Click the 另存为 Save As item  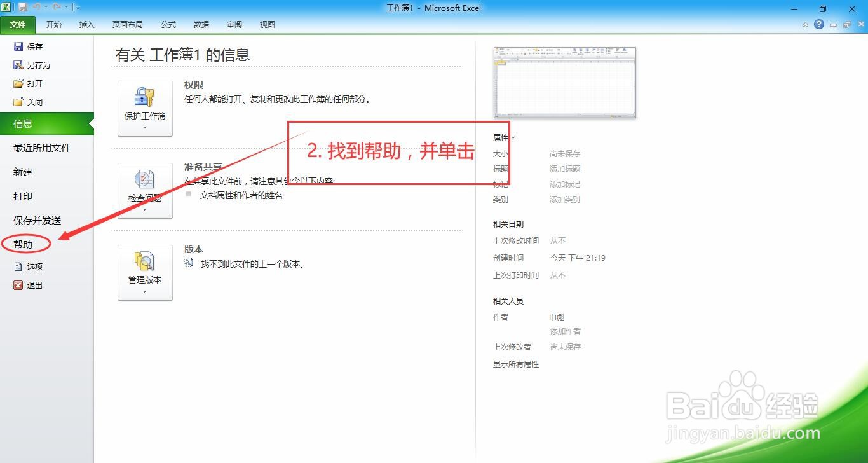(x=32, y=65)
